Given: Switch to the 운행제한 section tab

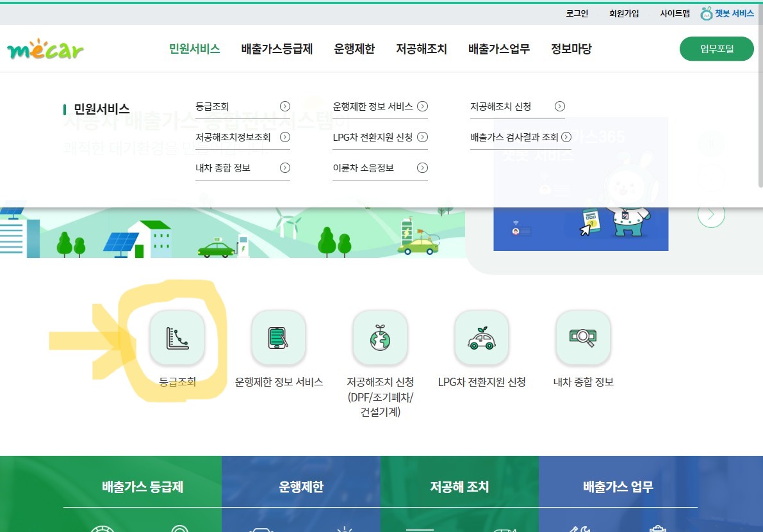Looking at the screenshot, I should click(354, 49).
